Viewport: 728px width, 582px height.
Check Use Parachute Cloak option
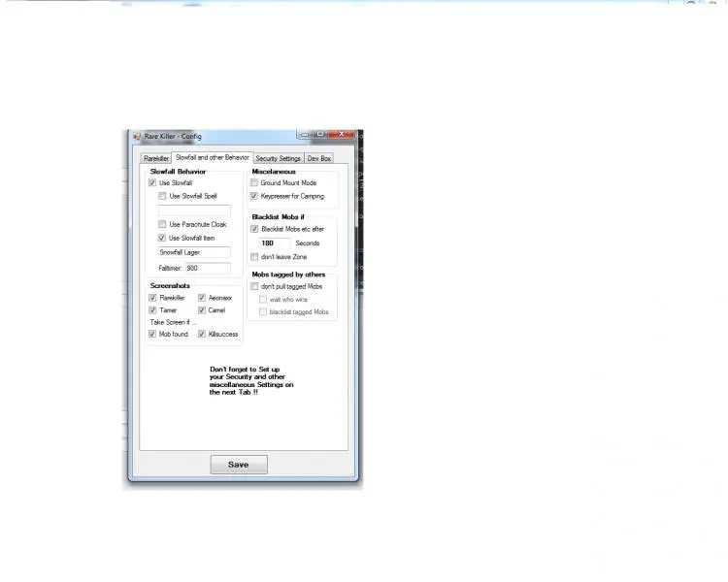(x=162, y=224)
